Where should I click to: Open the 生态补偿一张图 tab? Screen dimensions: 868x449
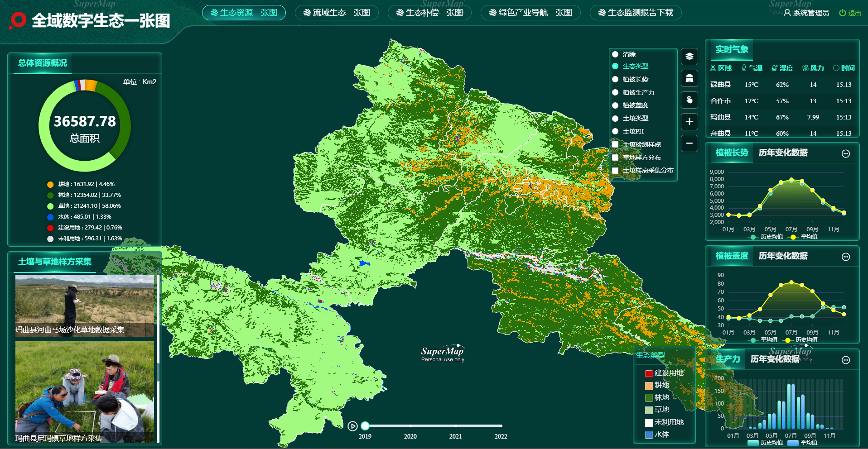429,13
